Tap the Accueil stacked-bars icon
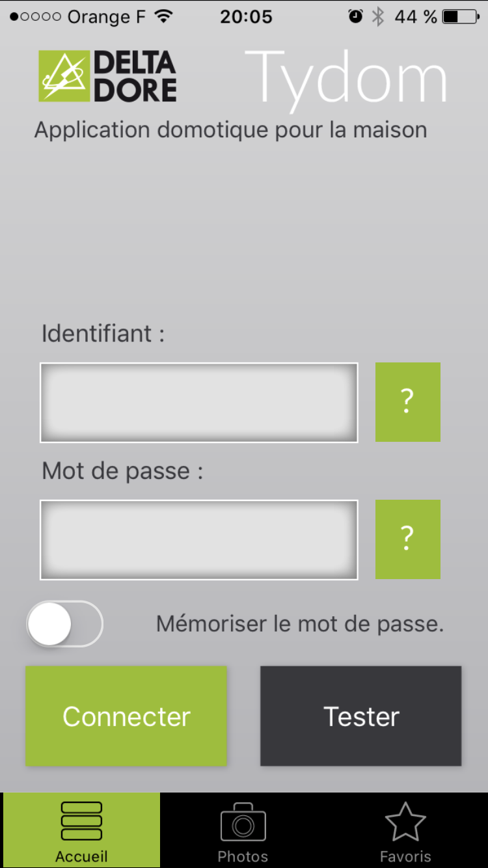 tap(81, 821)
